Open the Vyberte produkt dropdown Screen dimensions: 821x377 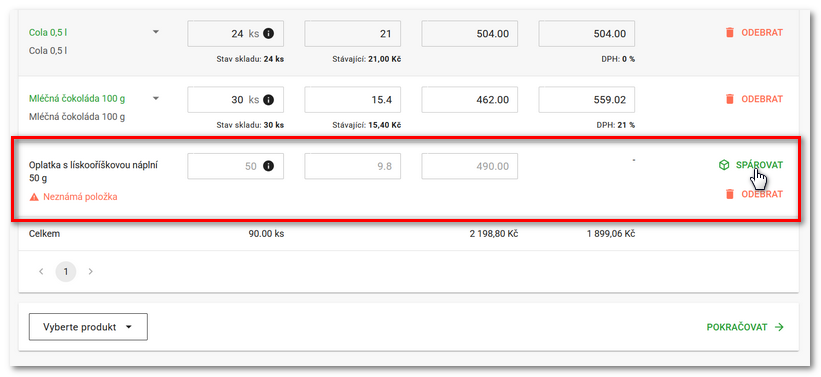tap(88, 327)
